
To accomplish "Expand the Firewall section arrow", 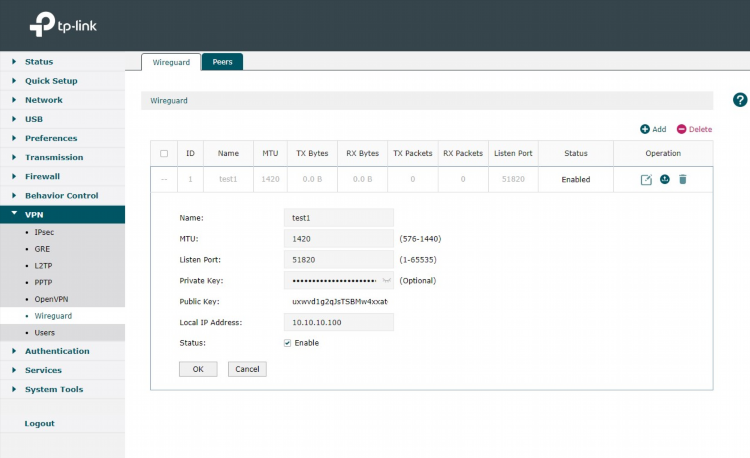I will [x=14, y=176].
